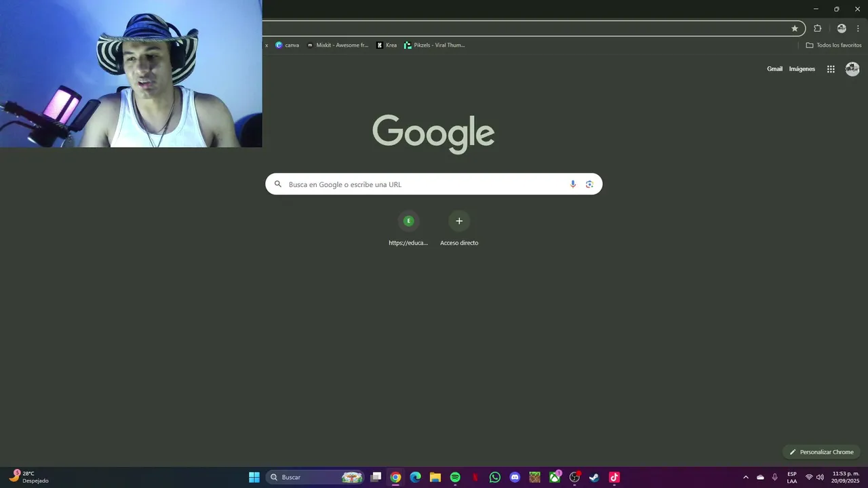
Task: Add a shortcut with Acceso directo
Action: (x=459, y=229)
